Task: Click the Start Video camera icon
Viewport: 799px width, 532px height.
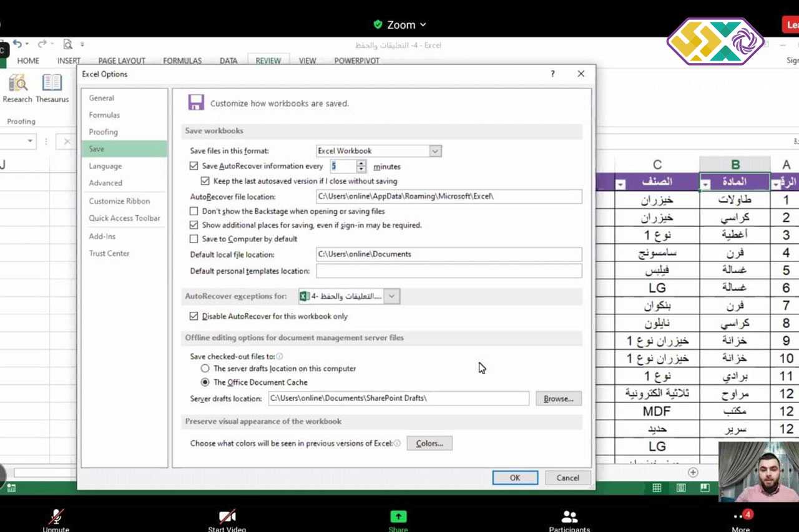Action: [x=227, y=516]
